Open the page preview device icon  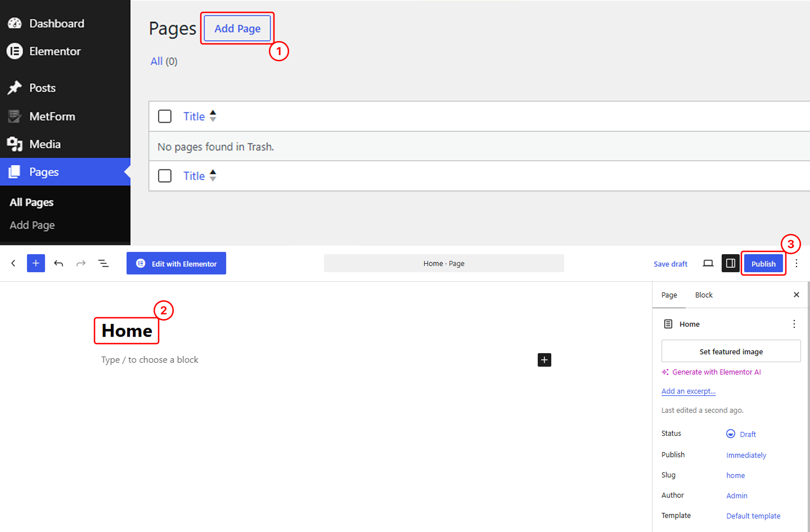pos(708,263)
